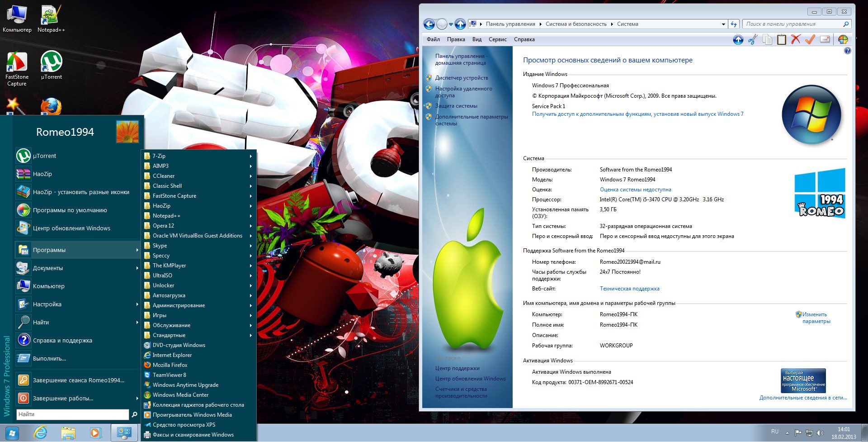The image size is (868, 442).
Task: Click the Up arrow next to the address bar
Action: 460,24
